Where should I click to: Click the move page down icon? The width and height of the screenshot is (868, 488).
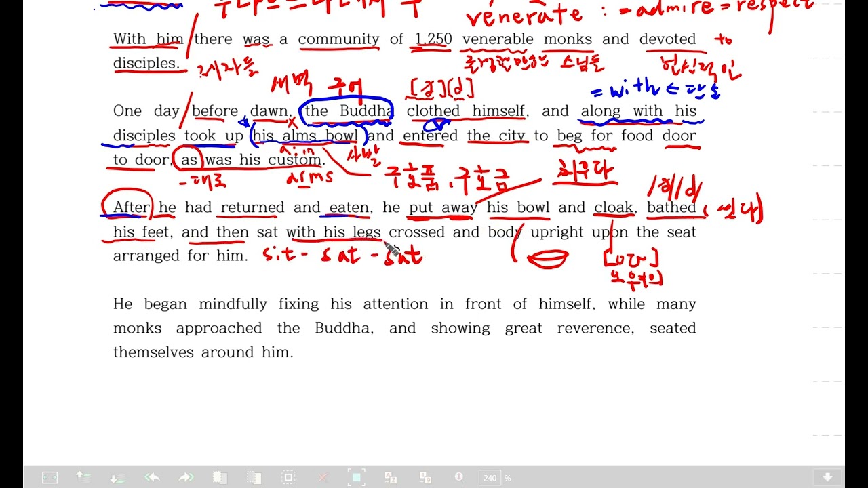(118, 477)
